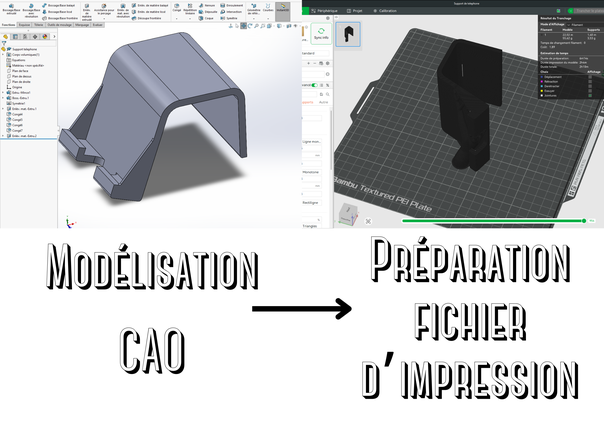Click the tree filter funnel icon
Screen dimensions: 604x427
coord(4,44)
